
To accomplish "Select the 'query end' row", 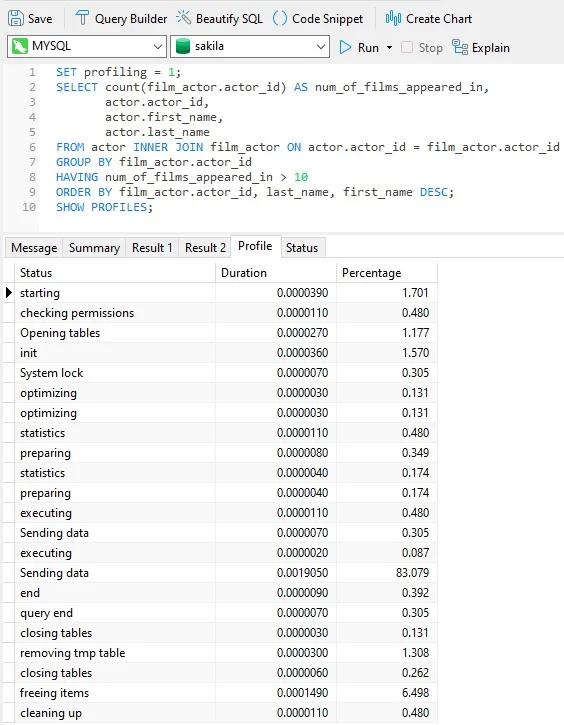I will (x=220, y=613).
